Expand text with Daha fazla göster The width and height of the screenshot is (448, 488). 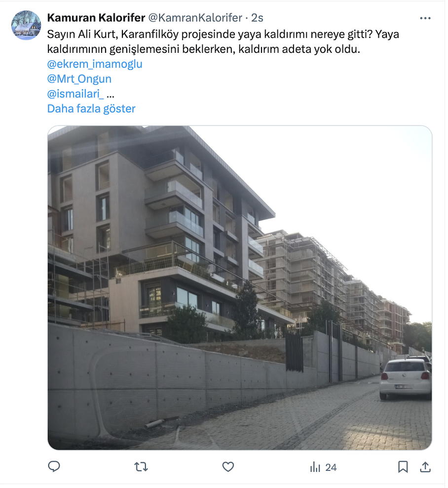(92, 109)
